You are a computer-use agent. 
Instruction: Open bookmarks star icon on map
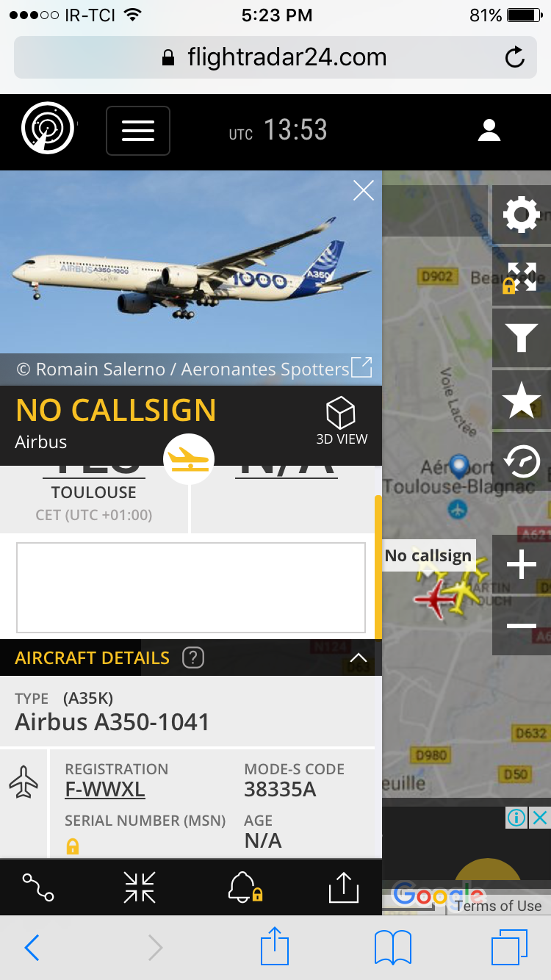coord(522,400)
